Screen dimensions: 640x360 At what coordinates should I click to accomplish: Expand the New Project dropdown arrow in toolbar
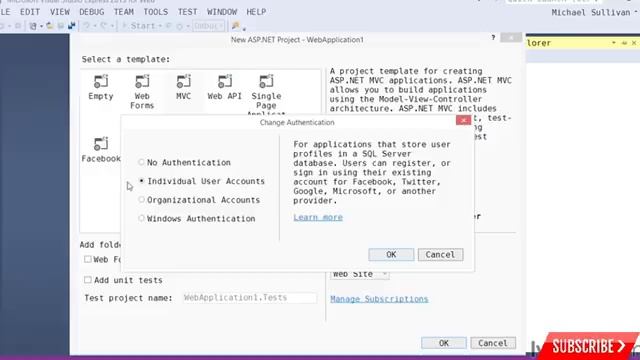[42, 27]
